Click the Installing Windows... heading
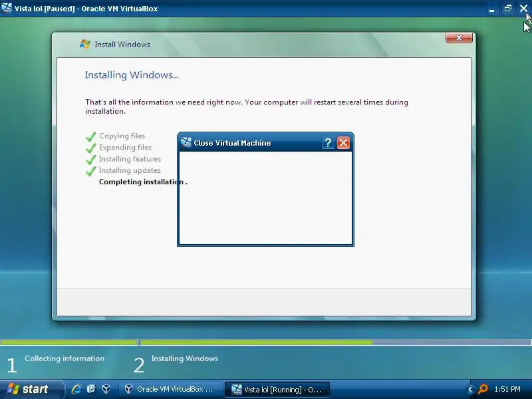The image size is (532, 399). pos(132,75)
